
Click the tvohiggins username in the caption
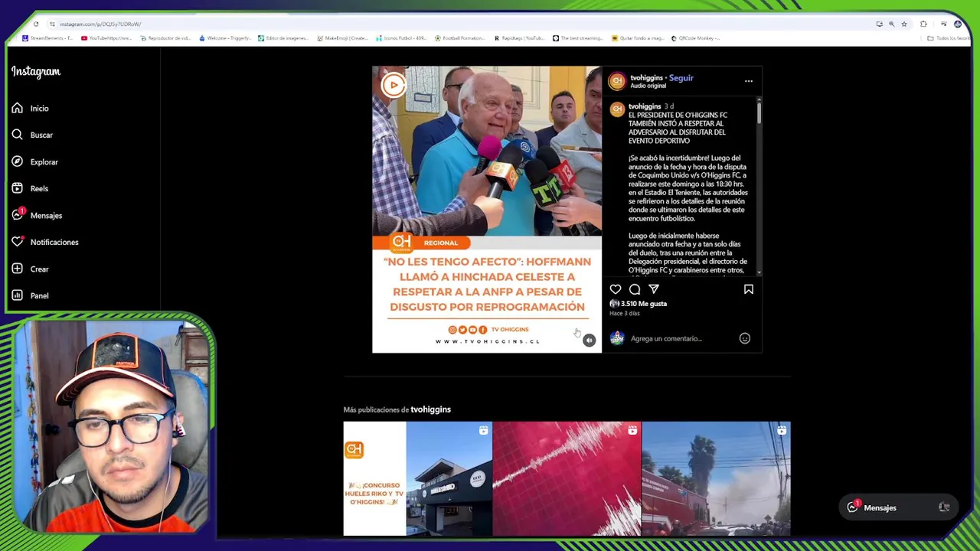[x=645, y=106]
